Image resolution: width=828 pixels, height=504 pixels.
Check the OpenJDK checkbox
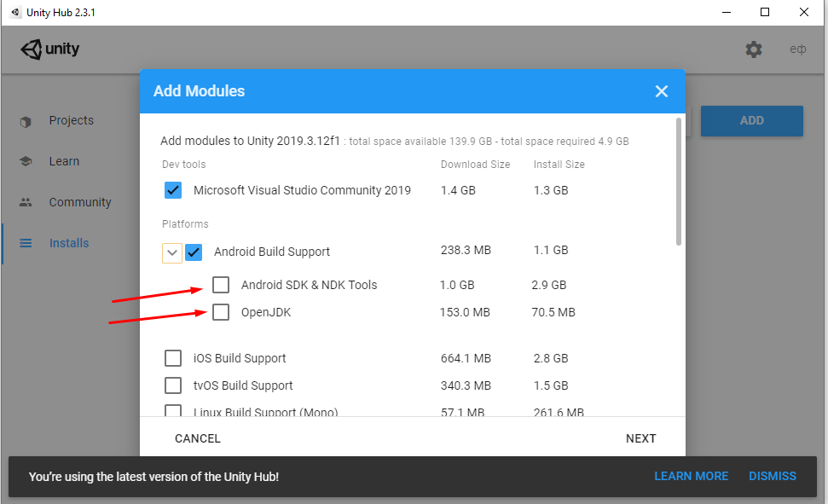coord(221,312)
